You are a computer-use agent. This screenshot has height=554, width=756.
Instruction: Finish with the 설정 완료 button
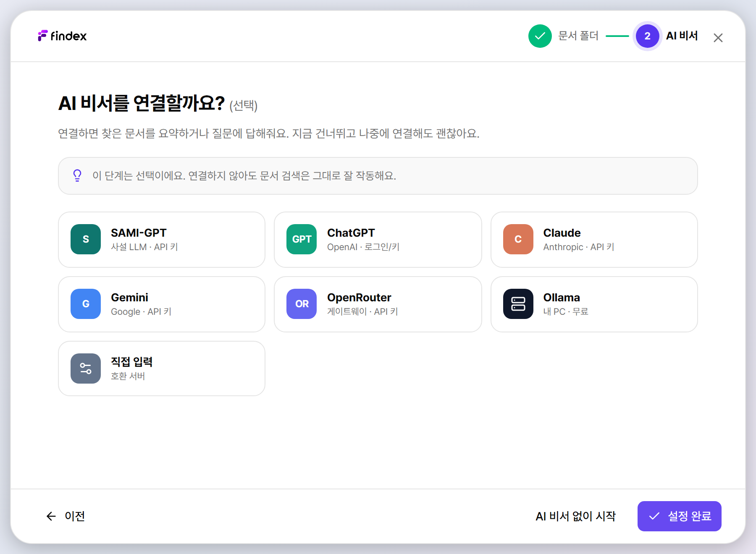(x=680, y=516)
